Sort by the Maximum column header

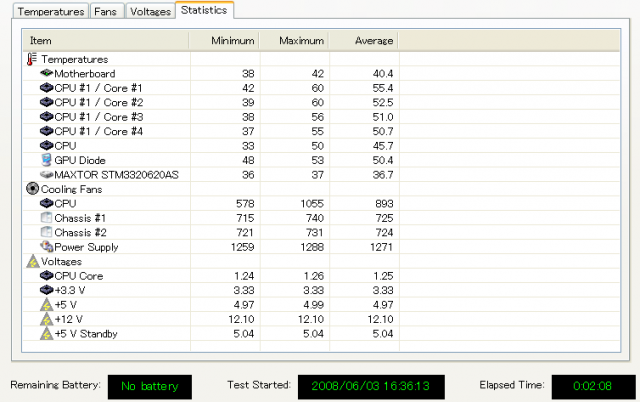[x=294, y=40]
